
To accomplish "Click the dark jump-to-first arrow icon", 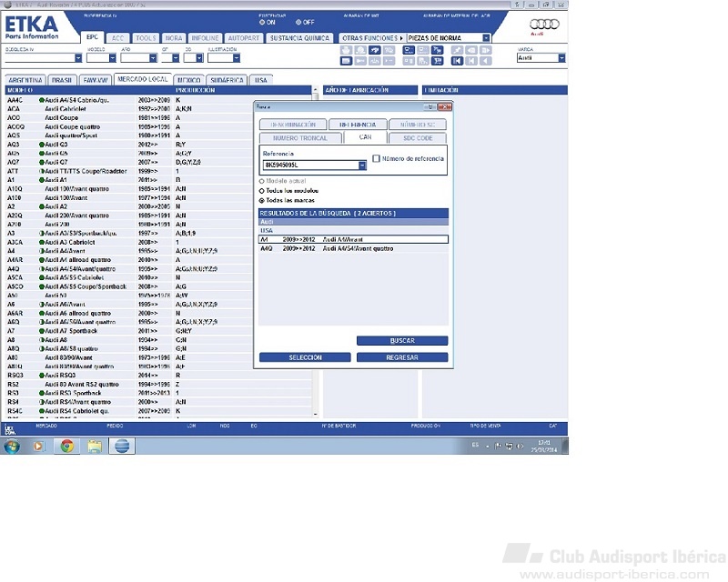I will [x=458, y=61].
